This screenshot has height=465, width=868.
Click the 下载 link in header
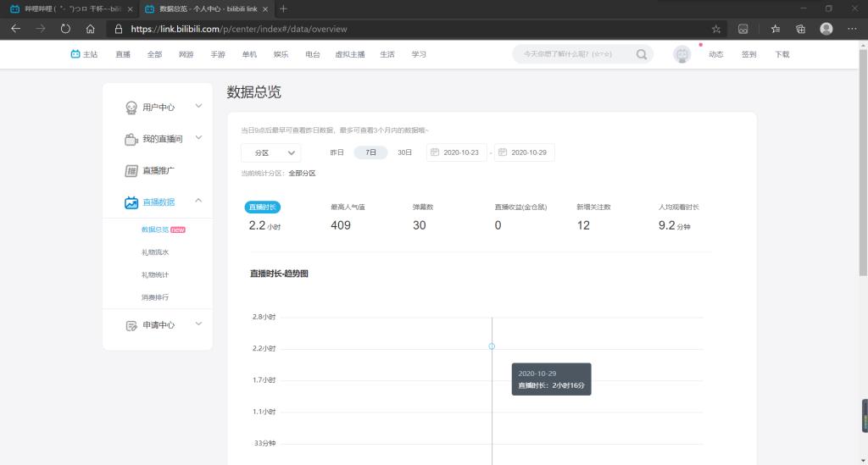pyautogui.click(x=782, y=54)
